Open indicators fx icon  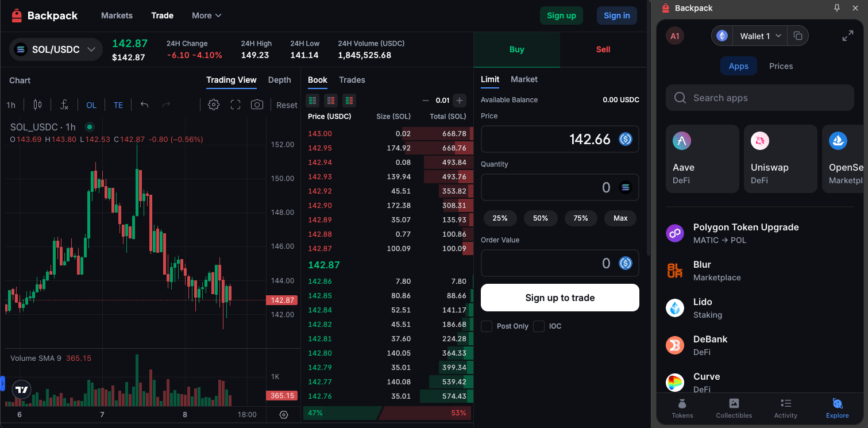[x=64, y=105]
